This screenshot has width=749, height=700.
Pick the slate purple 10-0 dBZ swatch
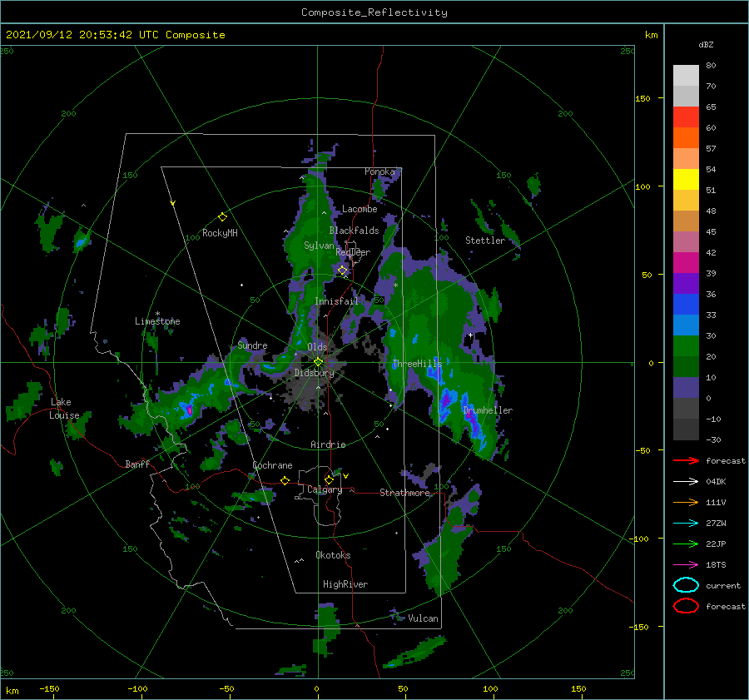click(686, 388)
